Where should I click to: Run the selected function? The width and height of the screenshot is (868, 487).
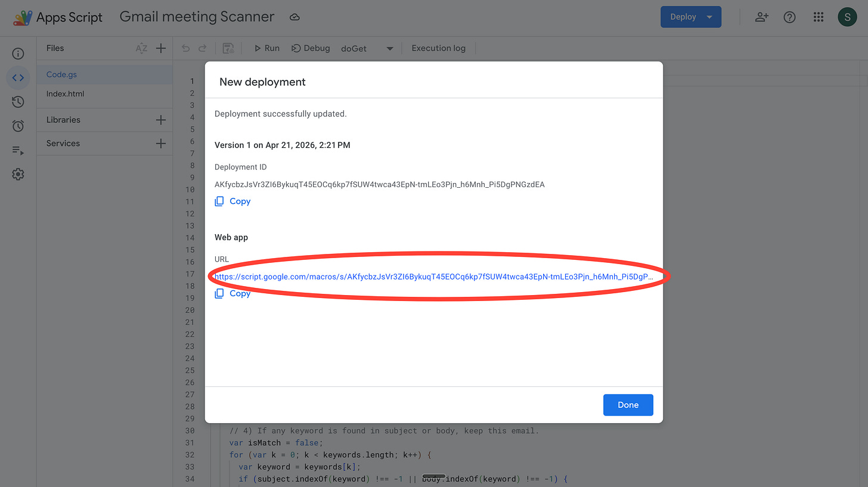tap(266, 48)
